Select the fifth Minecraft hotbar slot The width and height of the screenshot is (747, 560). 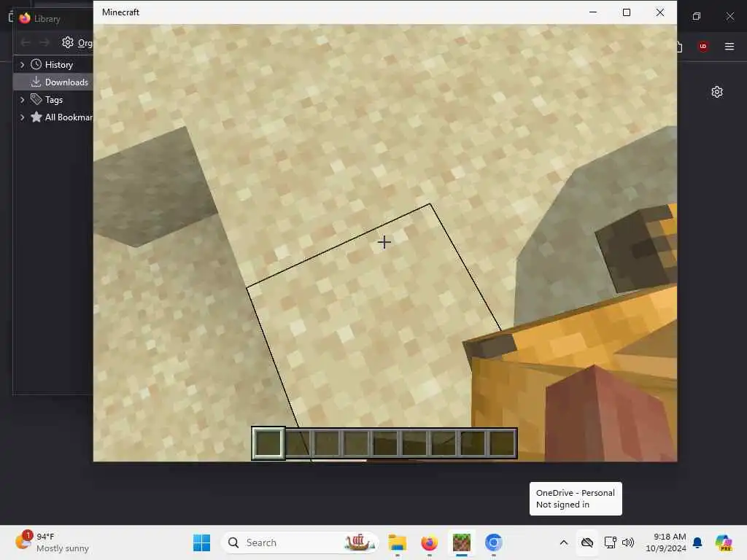coord(385,443)
